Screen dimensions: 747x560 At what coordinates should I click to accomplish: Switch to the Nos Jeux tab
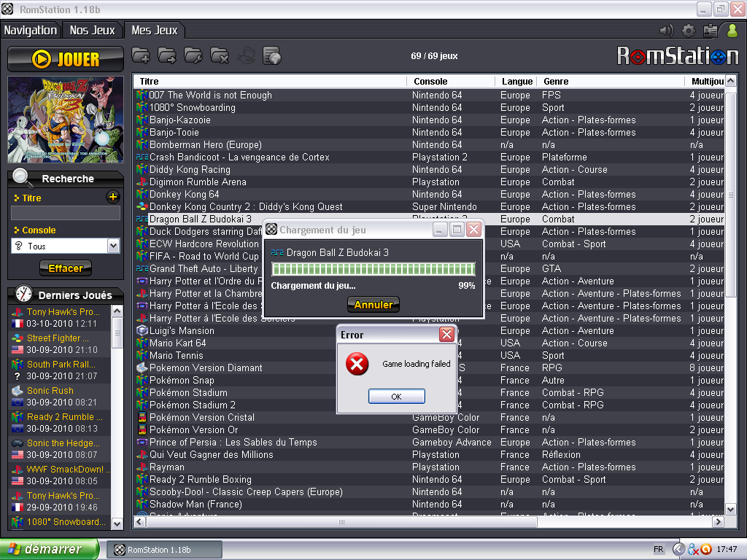(93, 31)
